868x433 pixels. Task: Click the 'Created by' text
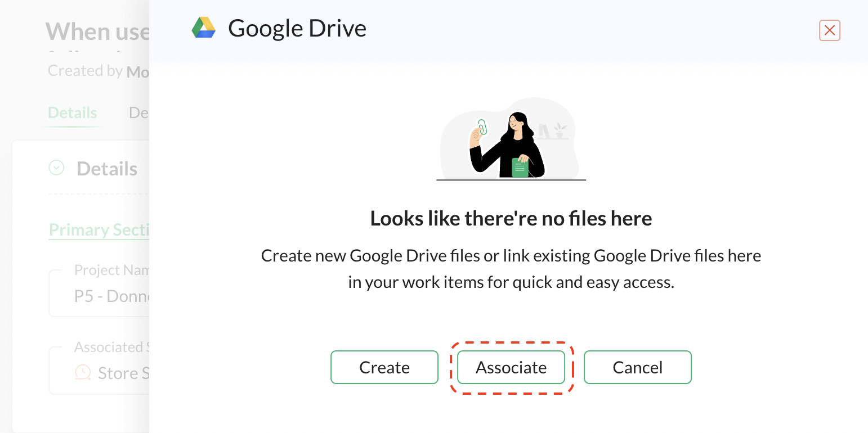[86, 71]
